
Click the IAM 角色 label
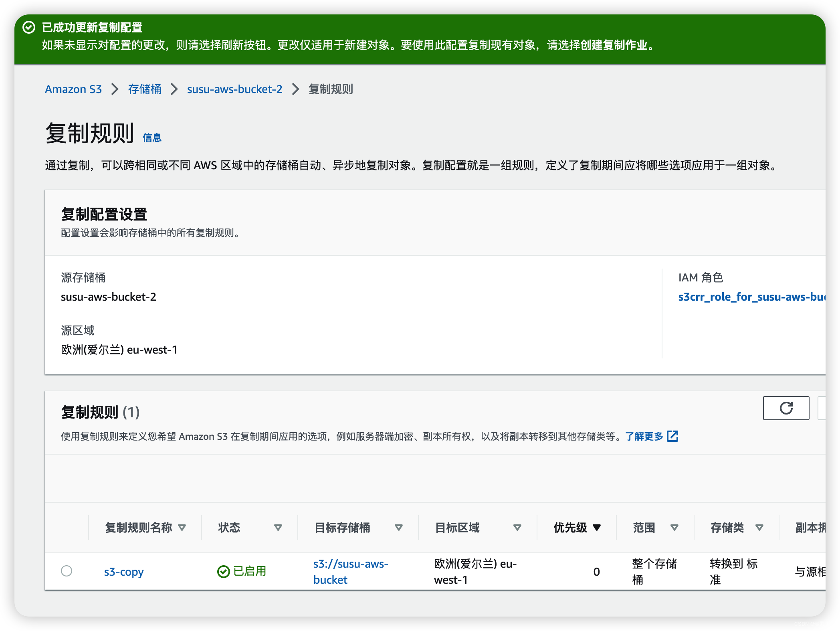[x=701, y=277]
